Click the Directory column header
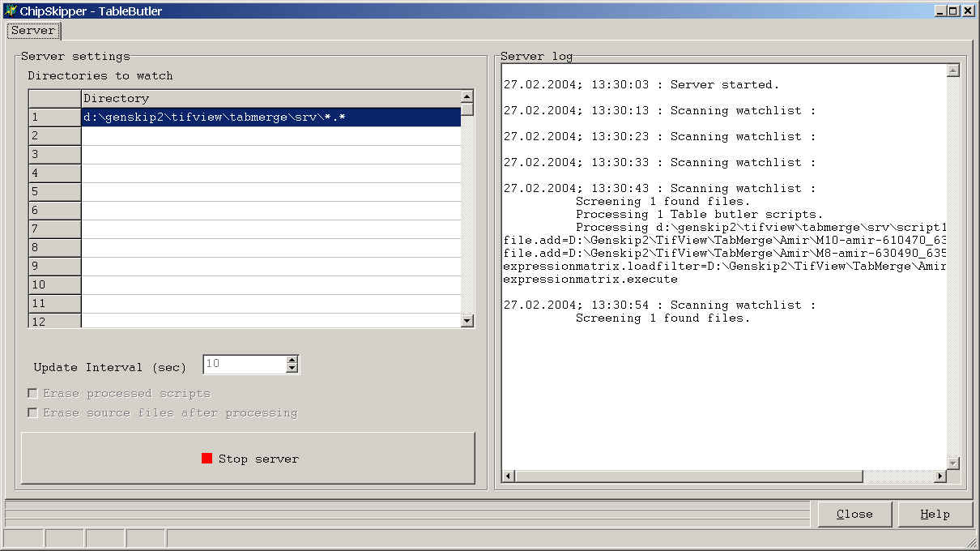980x551 pixels. pyautogui.click(x=271, y=98)
